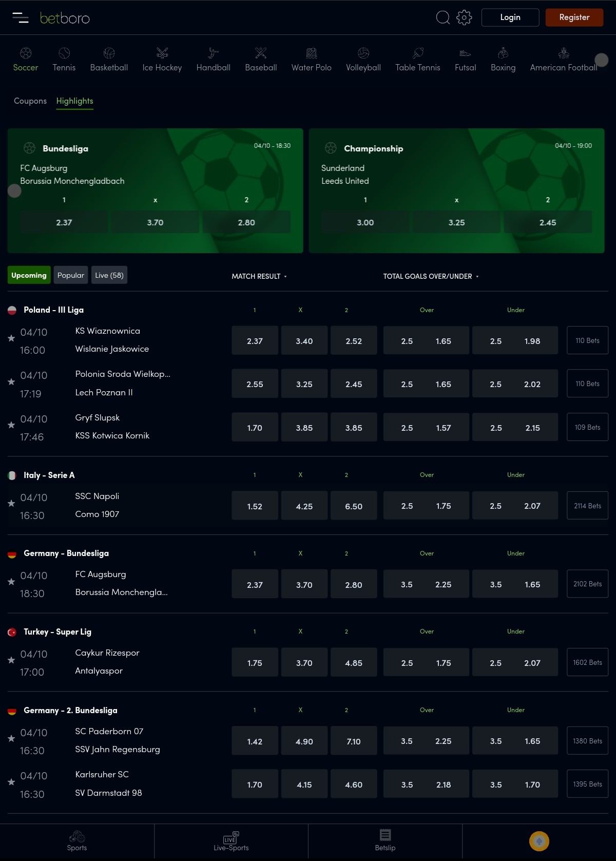Viewport: 616px width, 861px height.
Task: Toggle favorite star for KS Wiaznownica match
Action: tap(11, 338)
